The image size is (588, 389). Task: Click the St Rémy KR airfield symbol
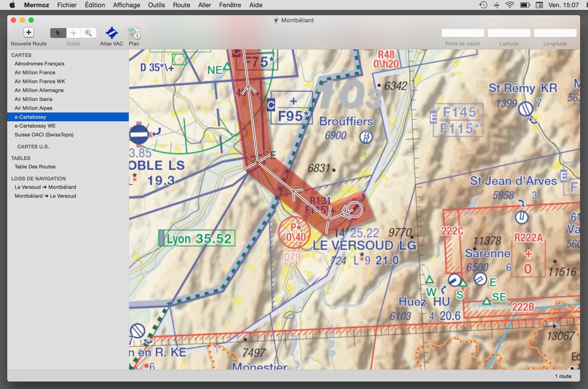pyautogui.click(x=526, y=108)
